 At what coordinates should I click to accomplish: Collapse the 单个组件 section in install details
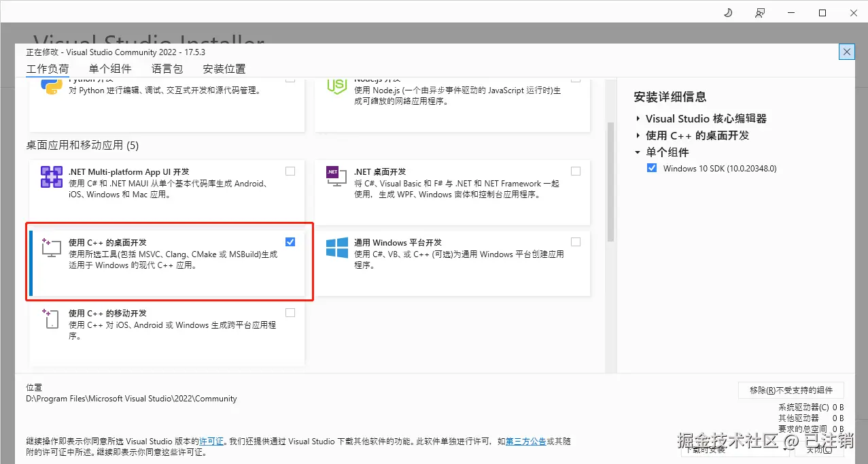[x=638, y=153]
